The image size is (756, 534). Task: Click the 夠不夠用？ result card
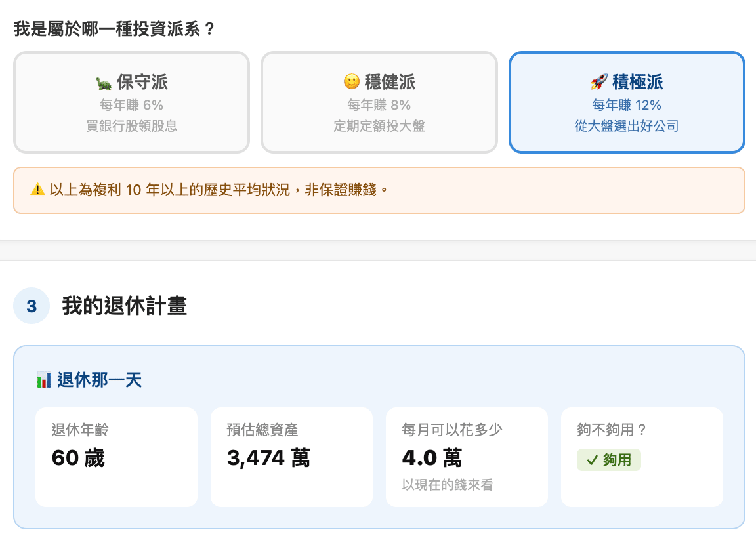coord(642,457)
